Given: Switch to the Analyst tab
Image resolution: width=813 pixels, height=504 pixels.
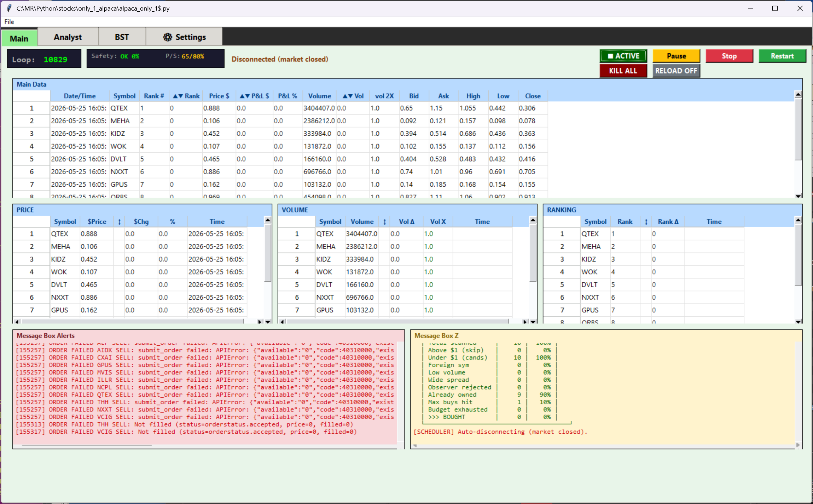Looking at the screenshot, I should pyautogui.click(x=68, y=37).
